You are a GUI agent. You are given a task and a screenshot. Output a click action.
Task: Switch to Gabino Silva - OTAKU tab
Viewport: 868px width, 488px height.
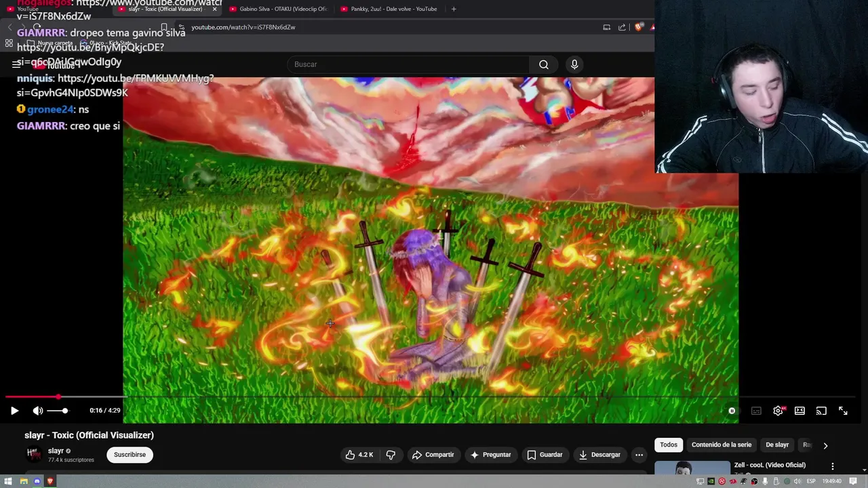pos(278,9)
